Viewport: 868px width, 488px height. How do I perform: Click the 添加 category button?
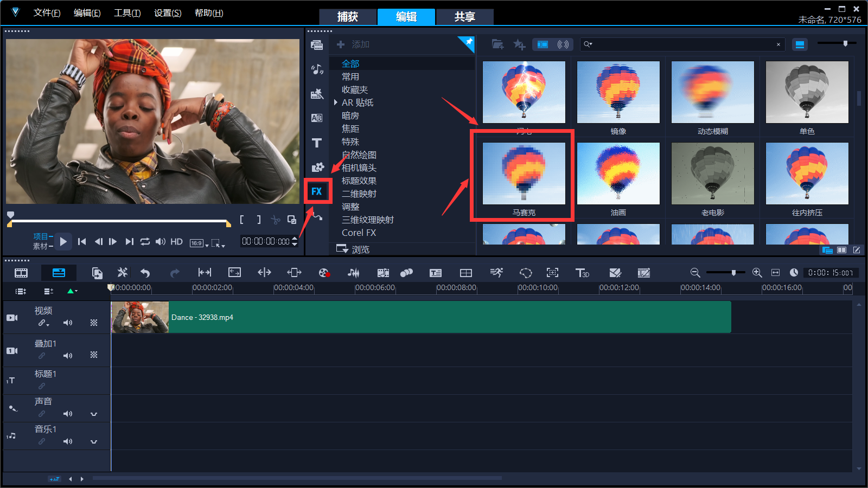pos(353,44)
